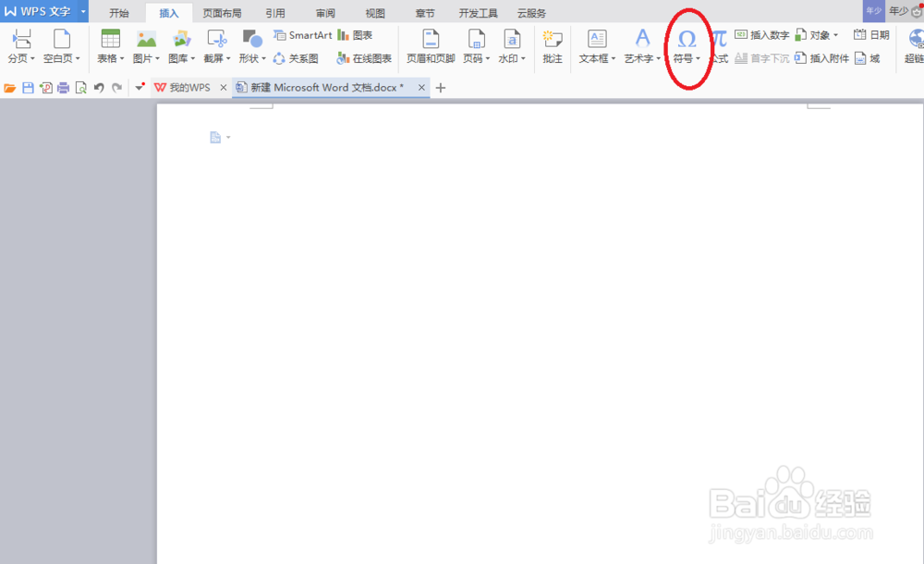Expand the 页码 dropdown arrow
Screen dimensions: 924x564
pyautogui.click(x=487, y=58)
